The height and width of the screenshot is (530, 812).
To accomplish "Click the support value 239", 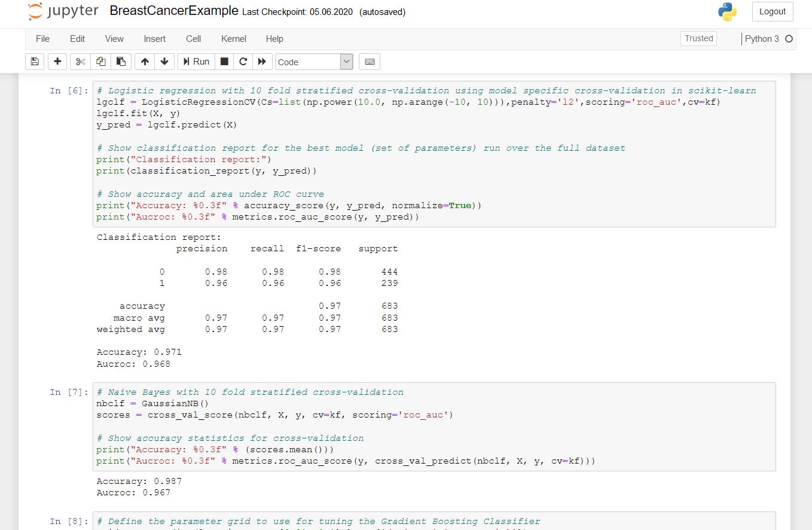I will click(389, 284).
